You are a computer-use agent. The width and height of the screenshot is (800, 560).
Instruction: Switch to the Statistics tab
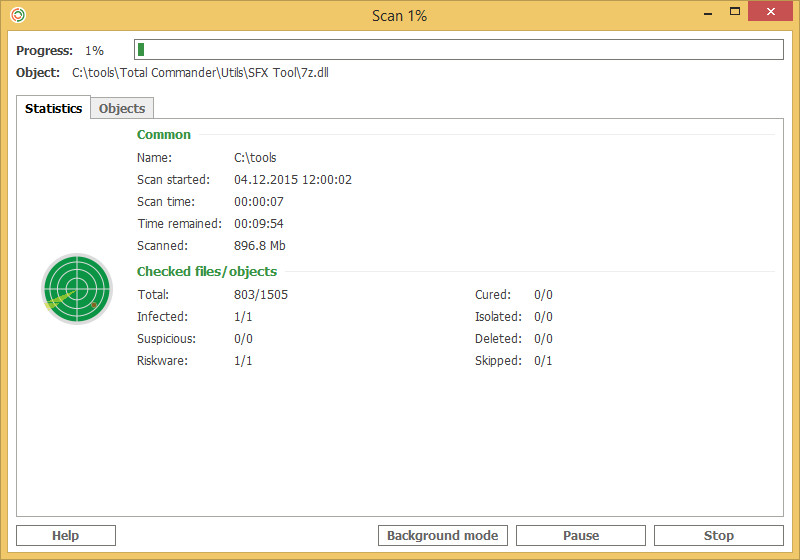[x=54, y=108]
